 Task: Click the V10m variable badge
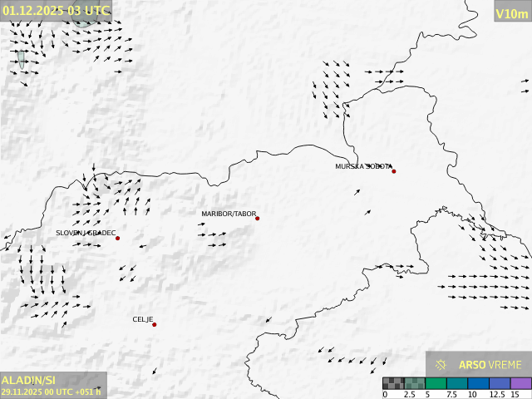[511, 13]
